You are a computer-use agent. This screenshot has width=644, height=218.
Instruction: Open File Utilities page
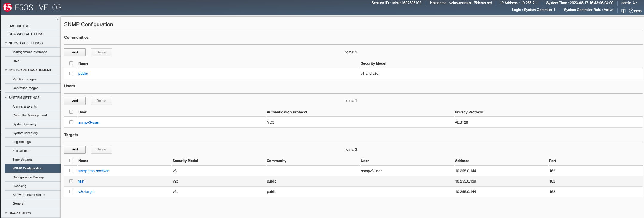21,151
